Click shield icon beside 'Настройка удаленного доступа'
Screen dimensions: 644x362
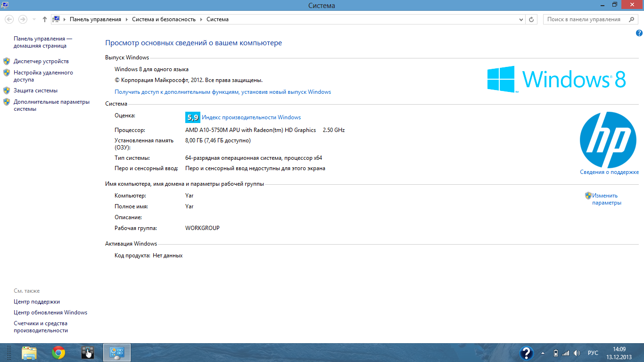[x=7, y=73]
